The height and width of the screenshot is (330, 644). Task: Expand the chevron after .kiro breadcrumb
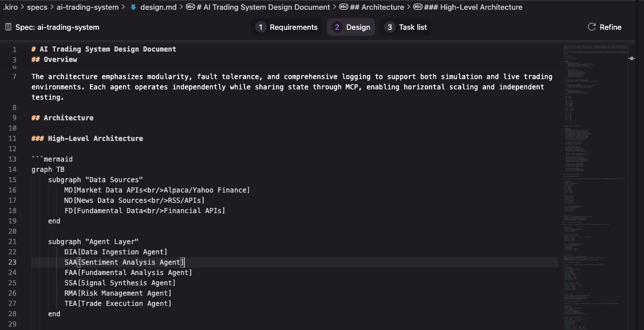(x=22, y=7)
